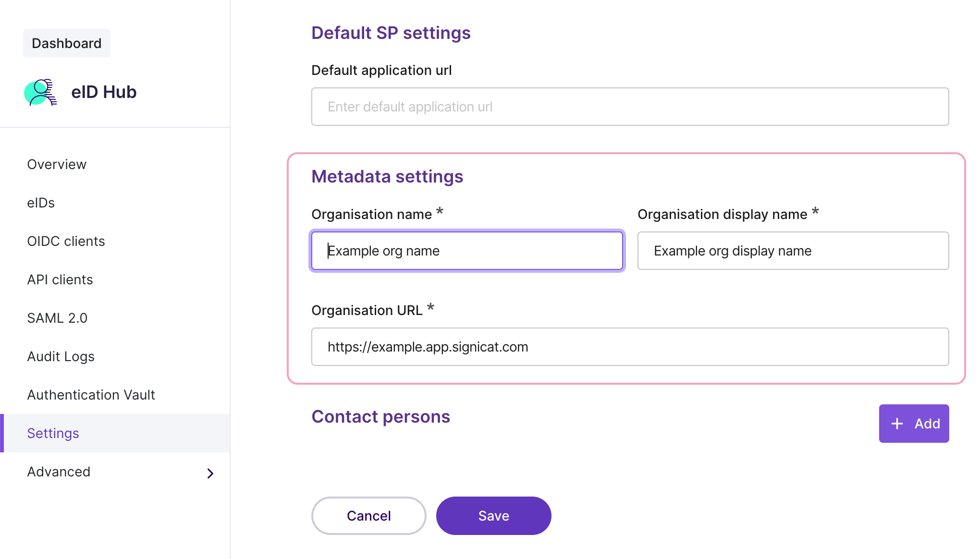Open the Authentication Vault
This screenshot has height=559, width=980.
tap(91, 394)
